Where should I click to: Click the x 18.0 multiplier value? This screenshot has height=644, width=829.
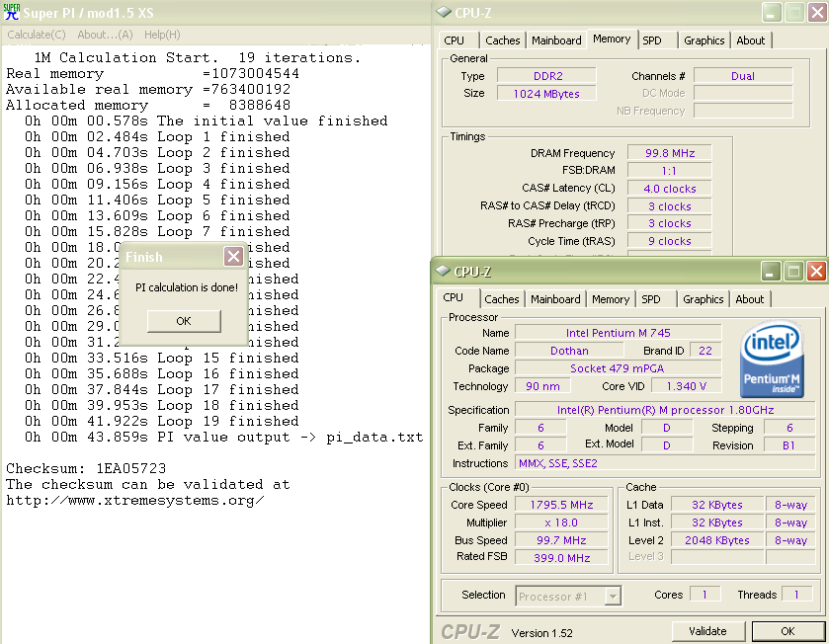[x=561, y=523]
